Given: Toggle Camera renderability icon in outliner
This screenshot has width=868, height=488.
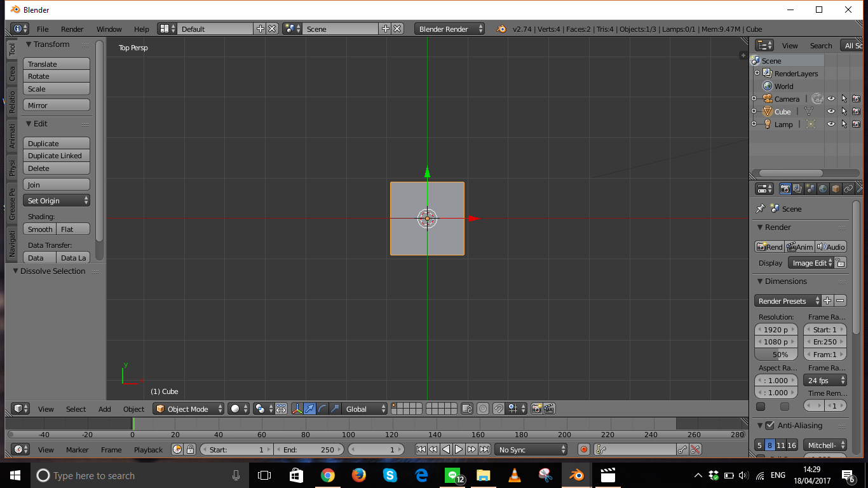Looking at the screenshot, I should coord(856,98).
